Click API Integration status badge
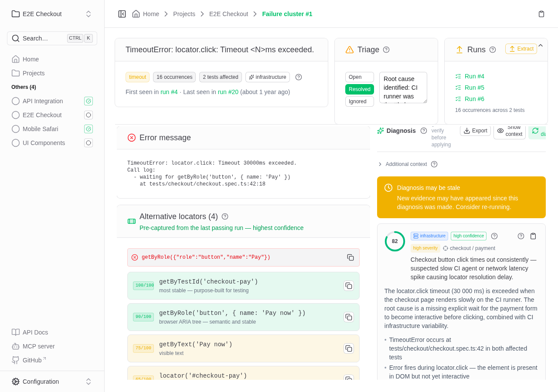 (88, 101)
